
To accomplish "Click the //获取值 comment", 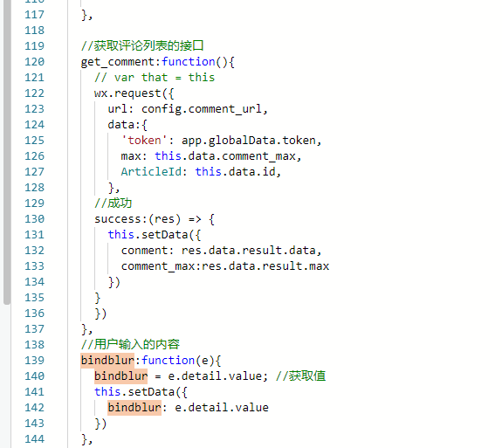I will tap(300, 376).
